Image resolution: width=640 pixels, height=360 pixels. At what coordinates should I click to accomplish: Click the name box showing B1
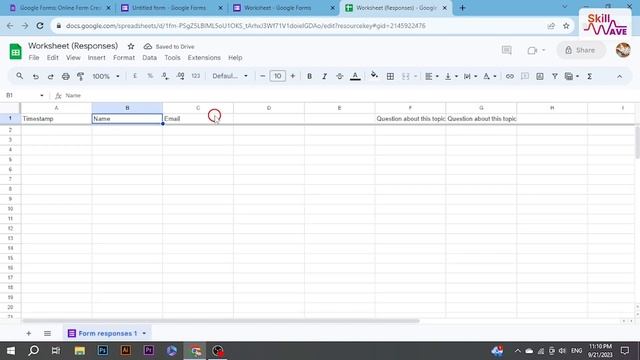pyautogui.click(x=24, y=95)
